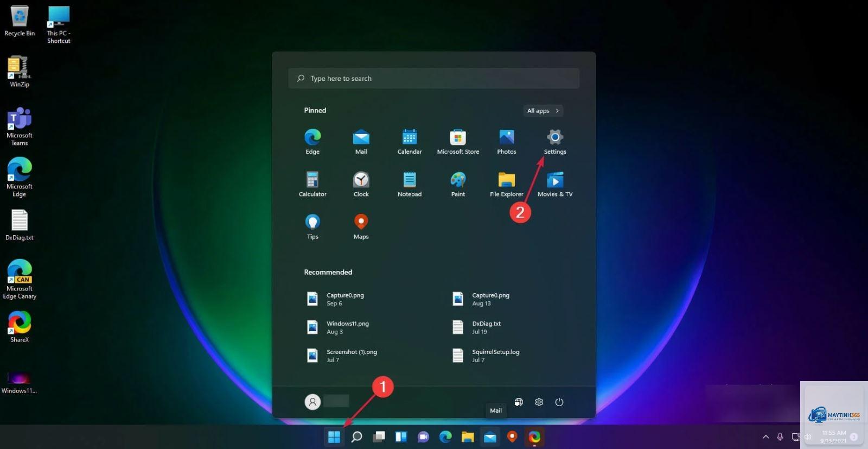The height and width of the screenshot is (449, 868).
Task: Launch Notepad from Start menu
Action: pos(410,184)
